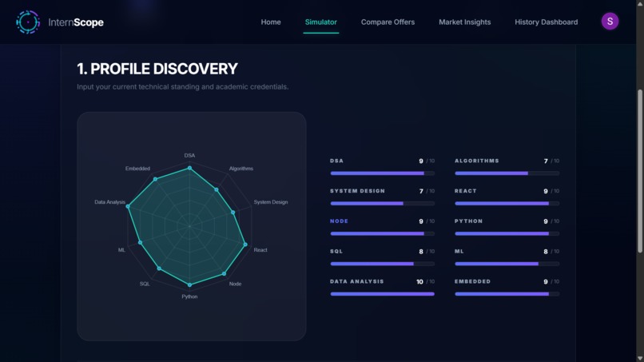Click the DSA point on radar chart

[189, 168]
